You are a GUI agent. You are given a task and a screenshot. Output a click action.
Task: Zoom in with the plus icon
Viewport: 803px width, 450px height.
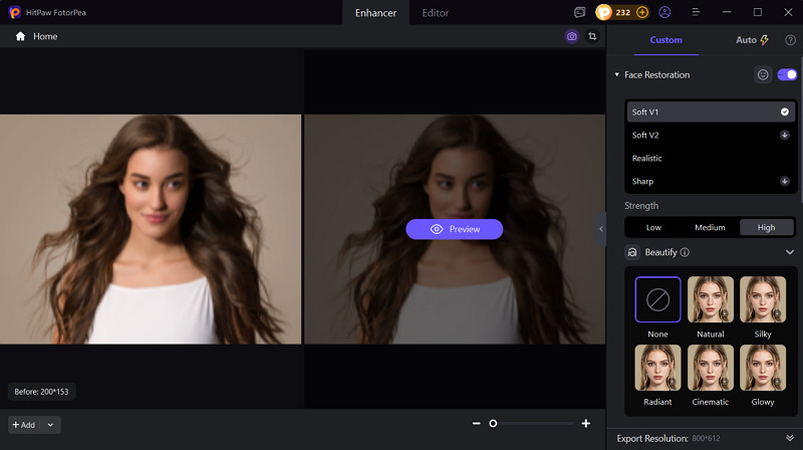click(x=586, y=423)
